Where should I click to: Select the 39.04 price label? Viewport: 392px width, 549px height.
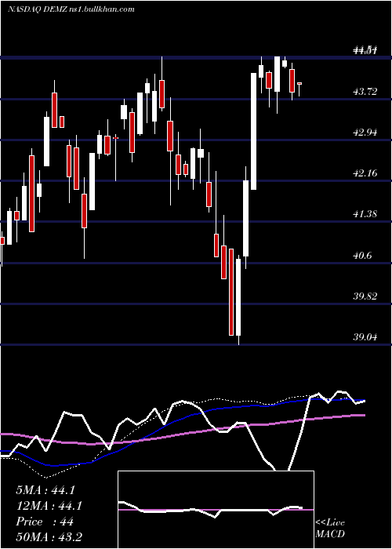tap(365, 337)
